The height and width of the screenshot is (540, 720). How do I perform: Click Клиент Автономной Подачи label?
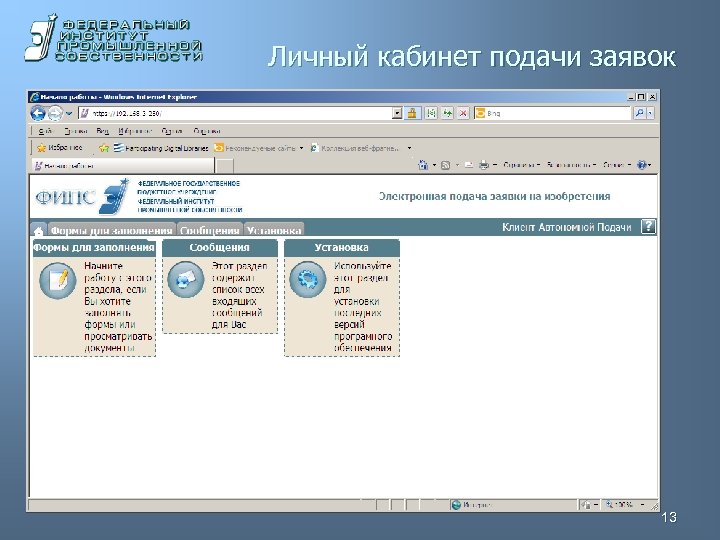(567, 227)
